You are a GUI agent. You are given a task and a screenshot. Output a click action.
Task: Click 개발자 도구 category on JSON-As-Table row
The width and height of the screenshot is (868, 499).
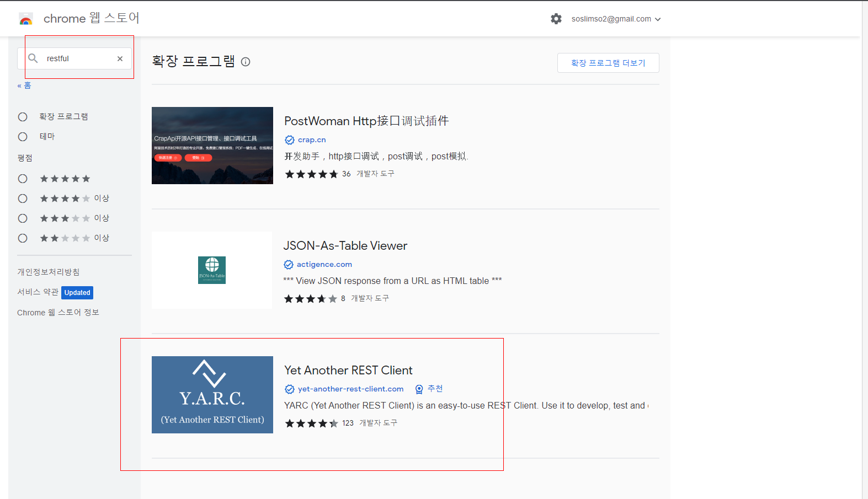(x=370, y=298)
